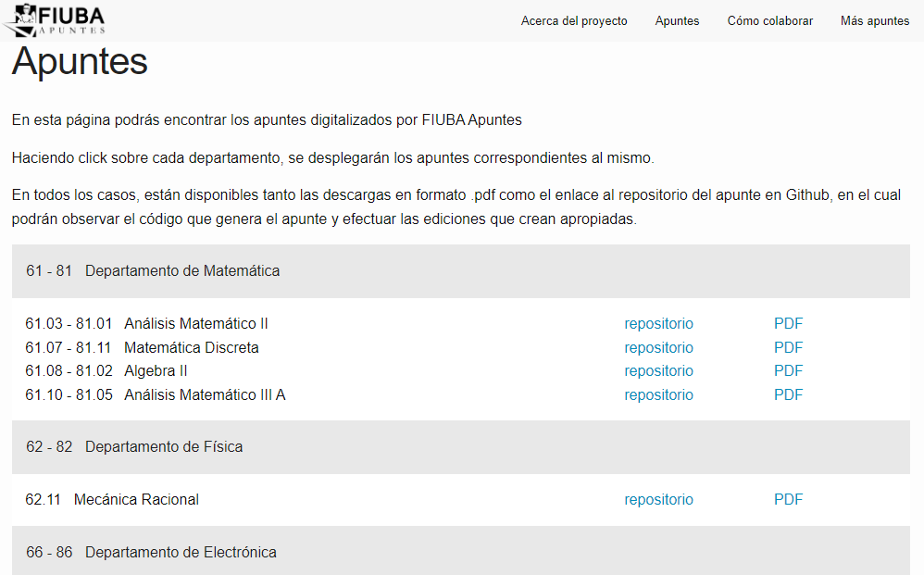This screenshot has width=924, height=575.
Task: Open repositorio for Algebra II
Action: [x=658, y=371]
